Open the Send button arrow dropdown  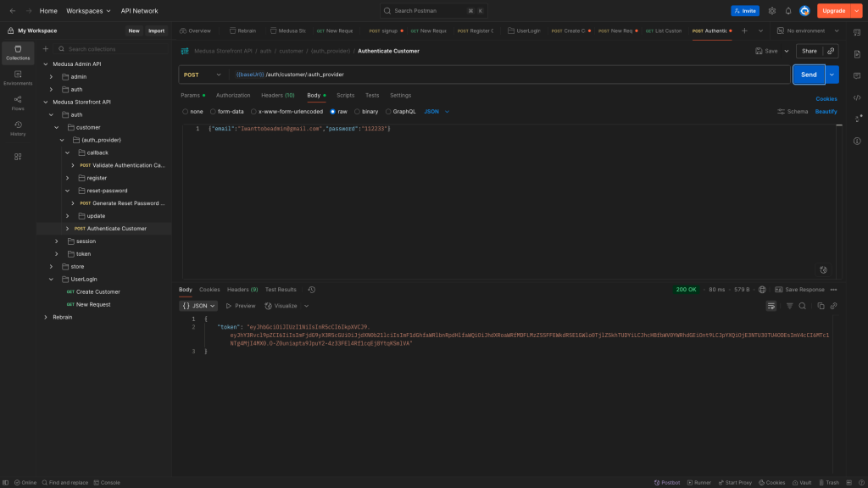coord(832,75)
